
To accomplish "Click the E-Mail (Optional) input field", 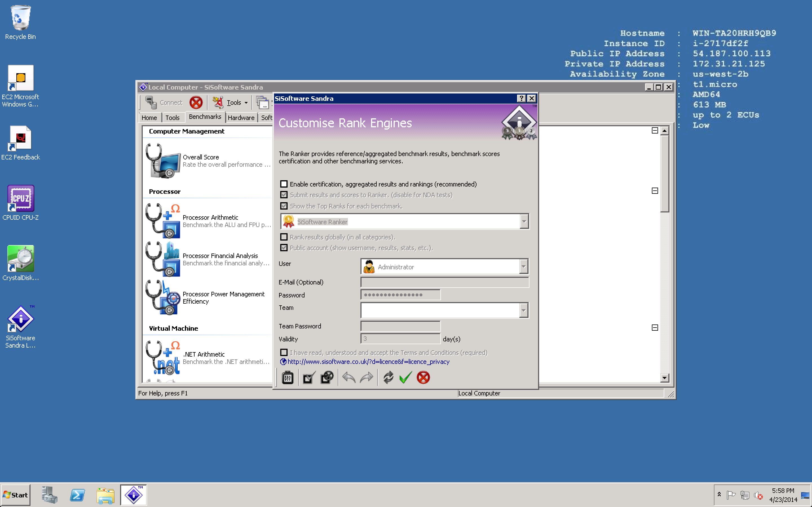I will pyautogui.click(x=444, y=282).
